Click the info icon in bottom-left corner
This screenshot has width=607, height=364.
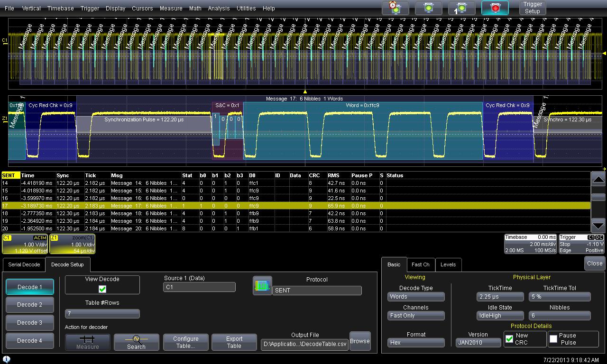coord(7,360)
